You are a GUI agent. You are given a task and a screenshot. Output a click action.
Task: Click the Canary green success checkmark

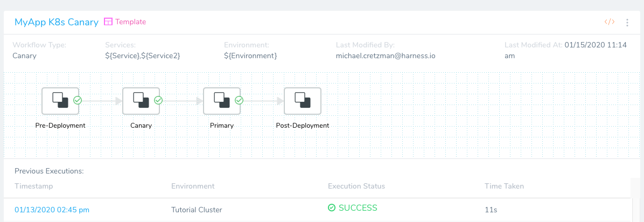[x=158, y=100]
